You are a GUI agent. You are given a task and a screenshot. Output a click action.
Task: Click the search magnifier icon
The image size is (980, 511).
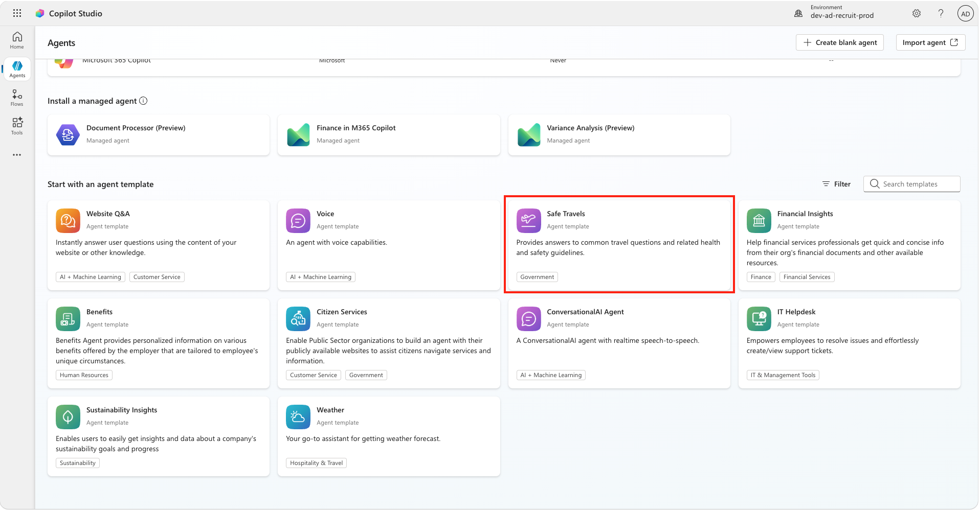coord(875,184)
